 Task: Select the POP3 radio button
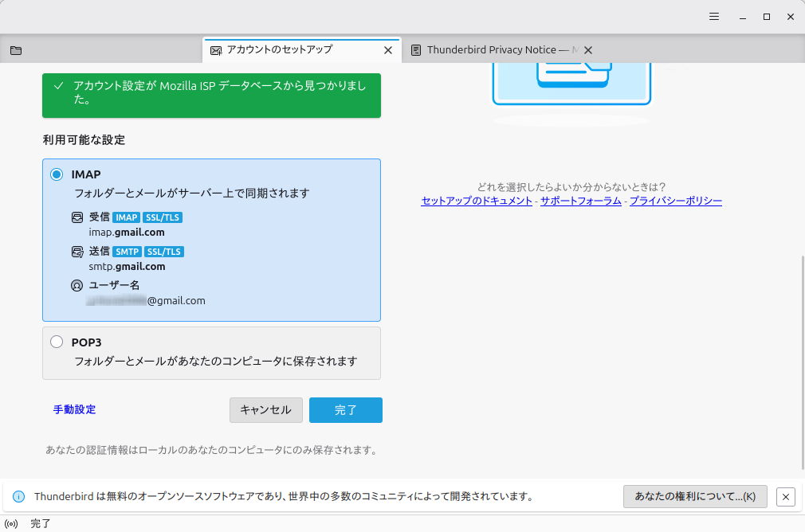pyautogui.click(x=57, y=342)
